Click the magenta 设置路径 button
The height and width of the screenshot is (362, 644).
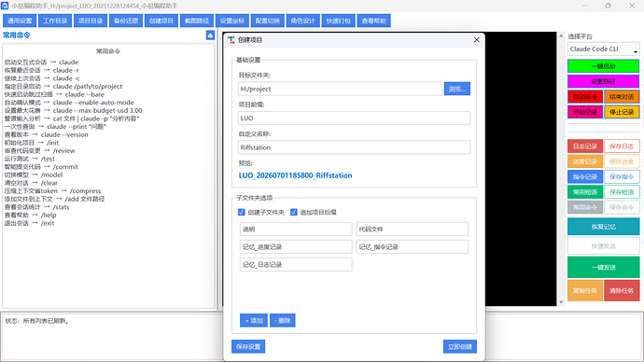[603, 81]
